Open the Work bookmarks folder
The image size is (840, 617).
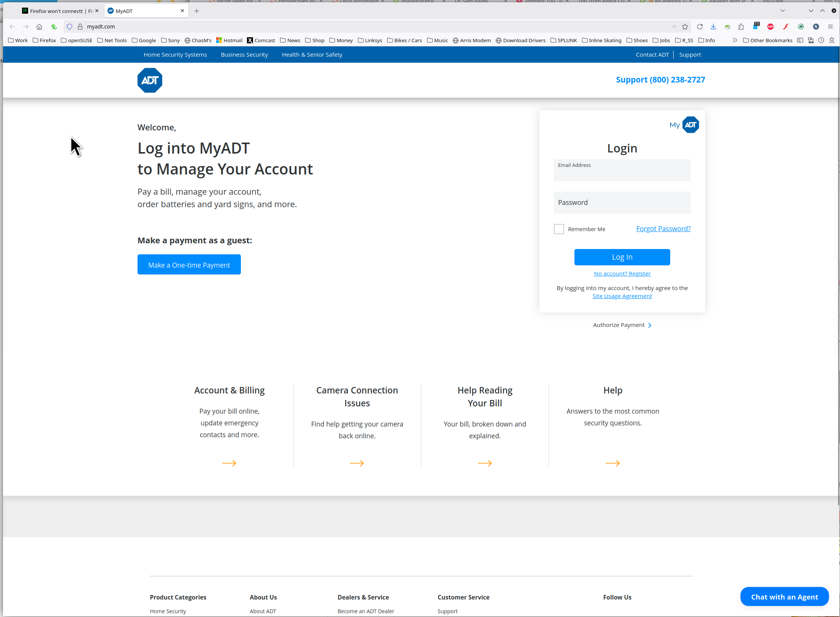pyautogui.click(x=18, y=40)
